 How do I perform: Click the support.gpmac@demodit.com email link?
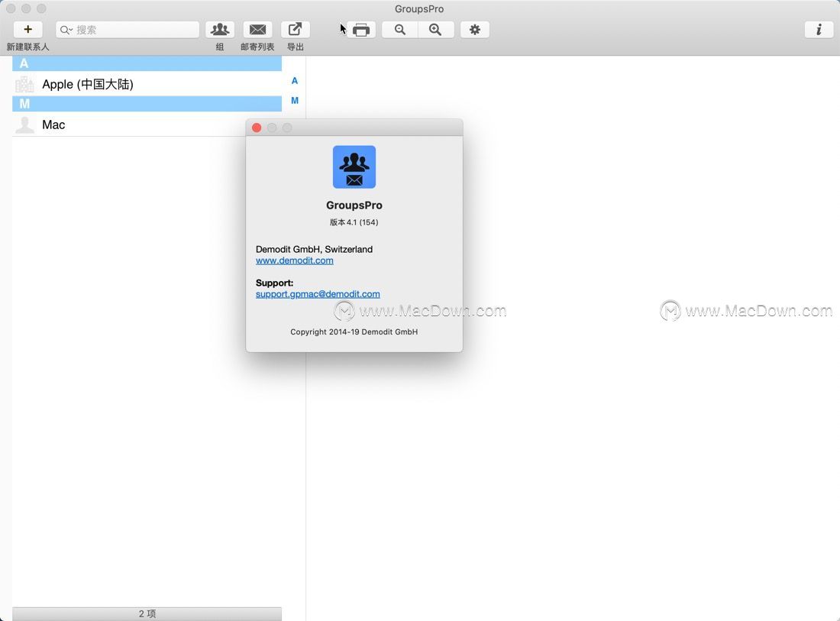(x=318, y=293)
